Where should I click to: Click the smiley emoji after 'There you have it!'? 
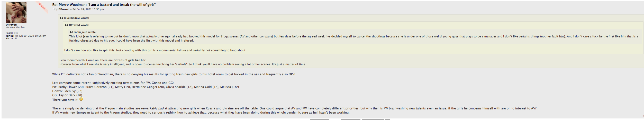coord(81,99)
